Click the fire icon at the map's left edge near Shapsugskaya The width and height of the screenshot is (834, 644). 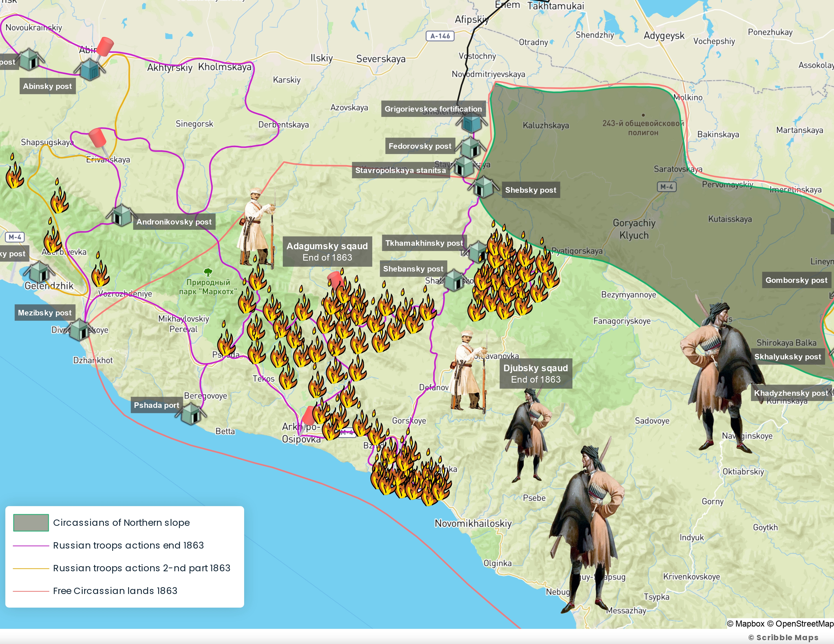(14, 171)
